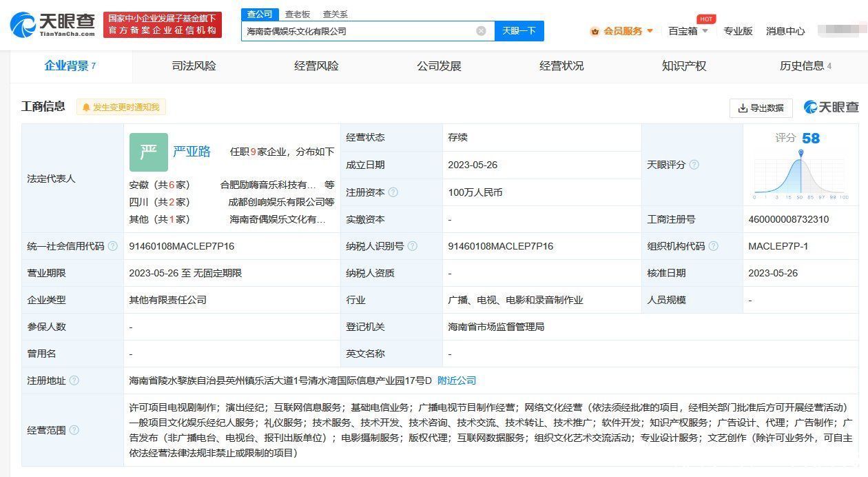Open the 会员服务 dropdown menu
Viewport: 868px width, 477px height.
pos(622,31)
